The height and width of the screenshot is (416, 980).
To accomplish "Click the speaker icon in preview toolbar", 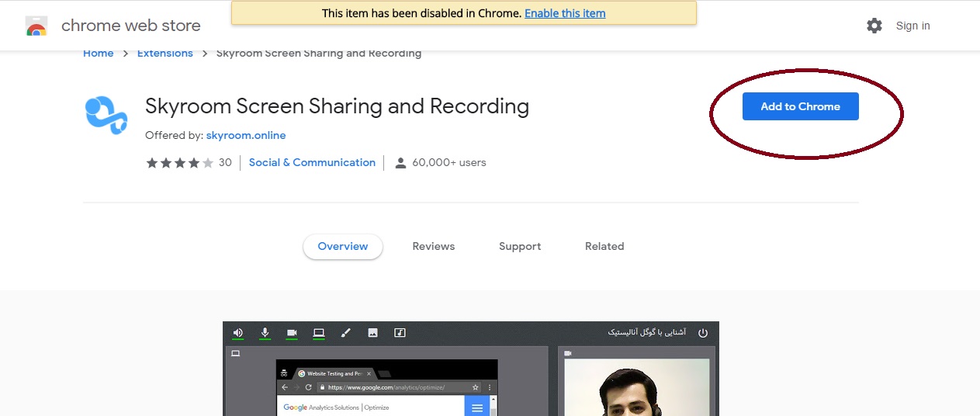I will (x=237, y=333).
